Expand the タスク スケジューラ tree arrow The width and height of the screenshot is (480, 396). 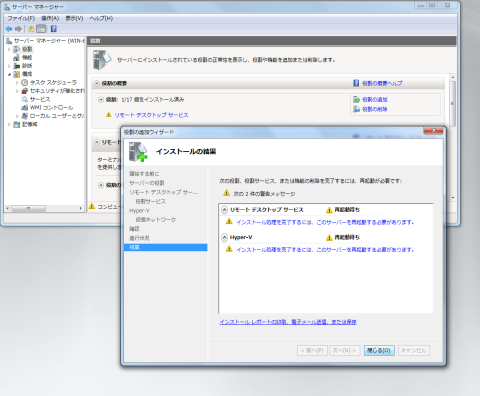(17, 82)
